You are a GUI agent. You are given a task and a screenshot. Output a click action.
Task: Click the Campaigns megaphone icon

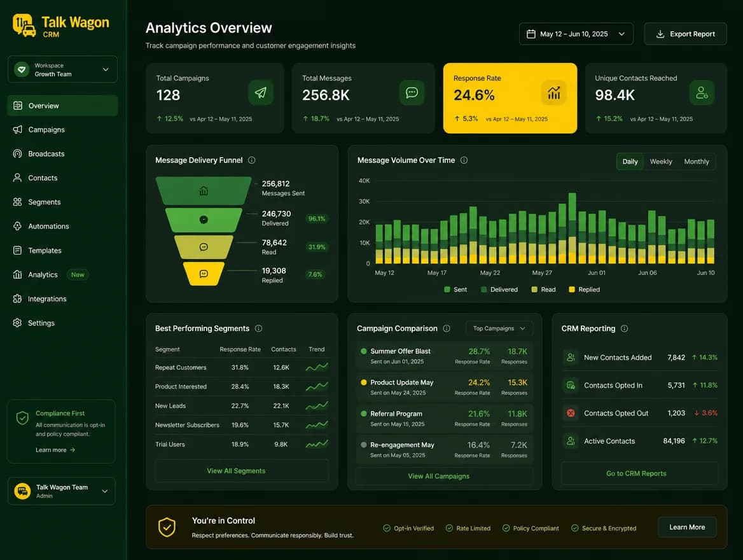[x=18, y=129]
